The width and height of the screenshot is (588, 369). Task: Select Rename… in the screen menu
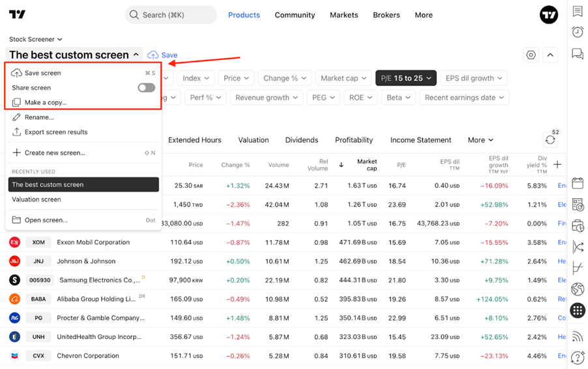83,117
